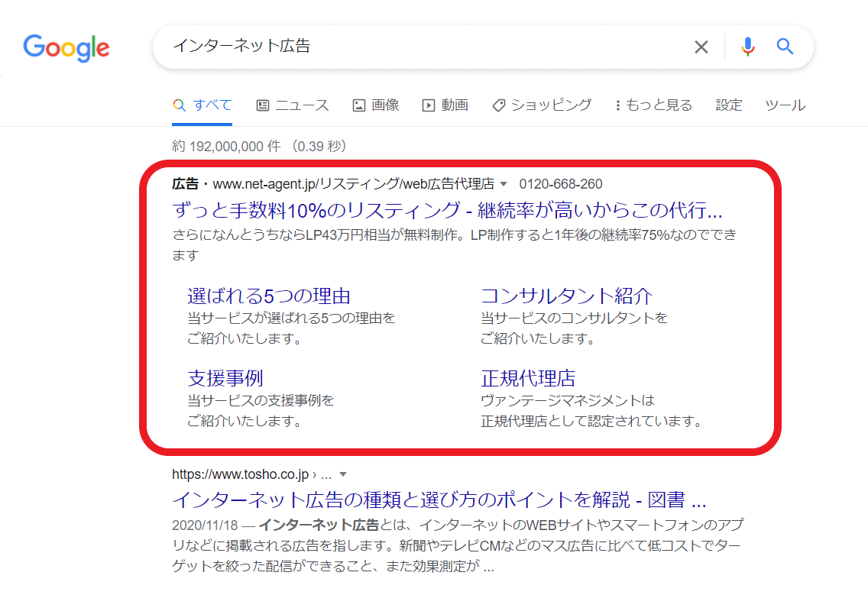
Task: Open the コンサルタント紹介 sitelink
Action: tap(566, 296)
